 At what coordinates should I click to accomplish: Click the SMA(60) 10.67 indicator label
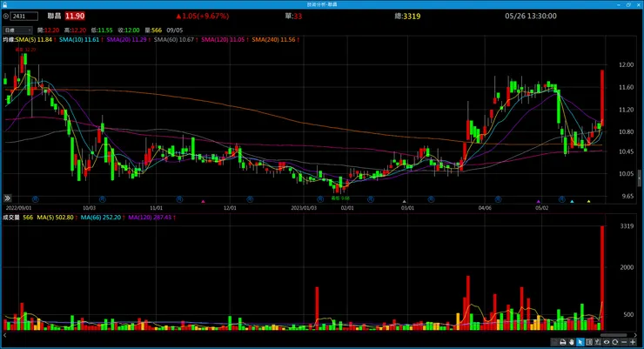[176, 40]
